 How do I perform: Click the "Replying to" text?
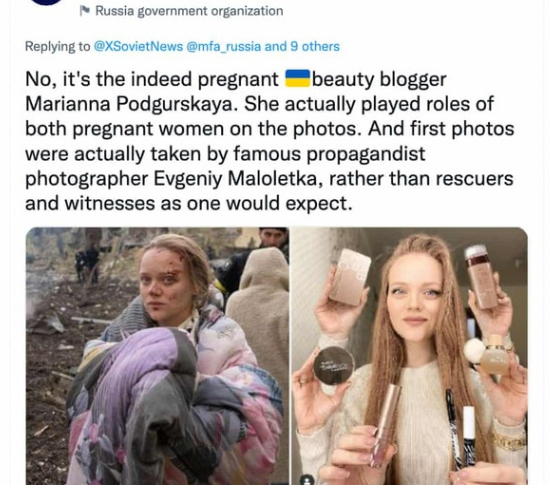[58, 46]
